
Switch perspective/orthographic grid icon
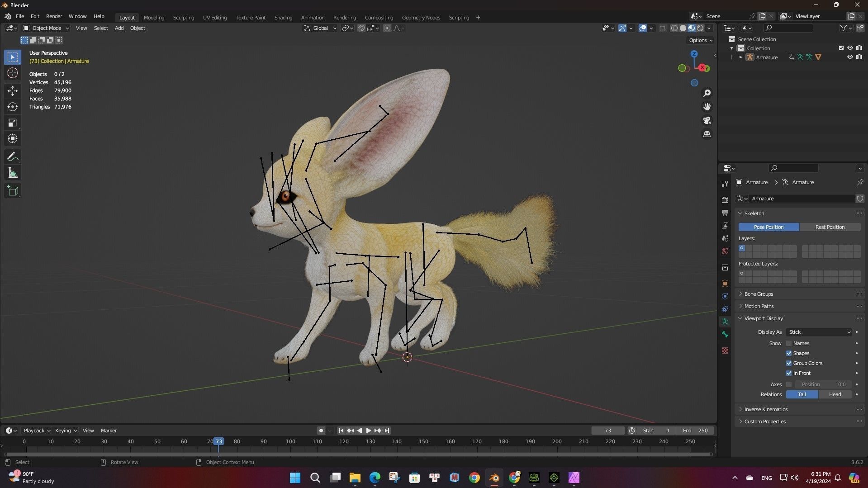tap(707, 134)
